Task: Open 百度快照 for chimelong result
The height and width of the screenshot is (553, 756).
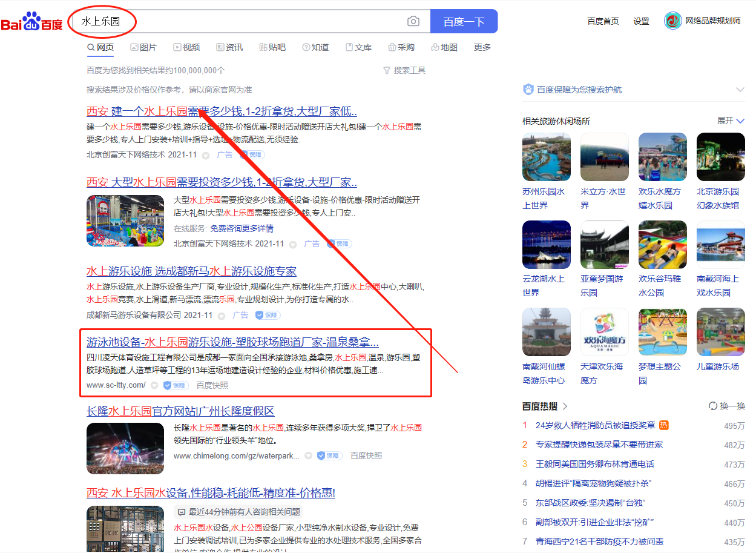Action: 366,455
